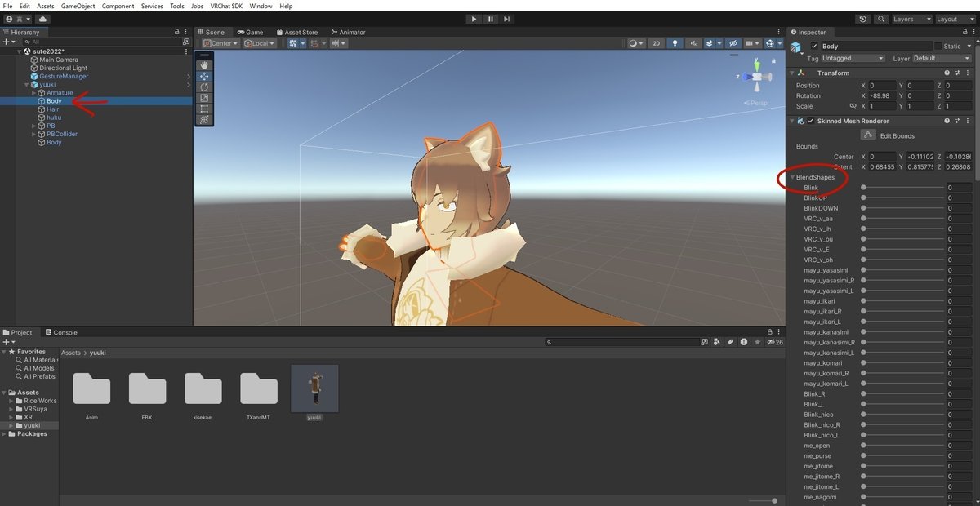The image size is (980, 506).
Task: Toggle the Static checkbox
Action: click(x=938, y=47)
